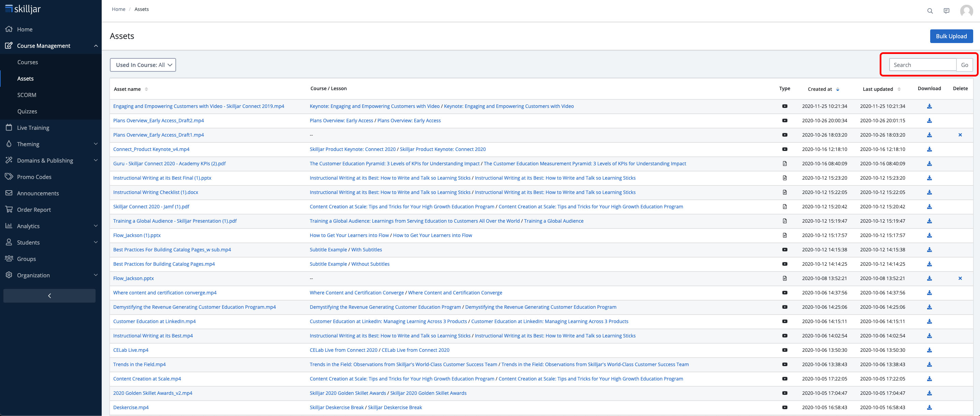Download 2020 Golden Skillet Awards_v2.mp4
The image size is (980, 416).
pyautogui.click(x=929, y=393)
